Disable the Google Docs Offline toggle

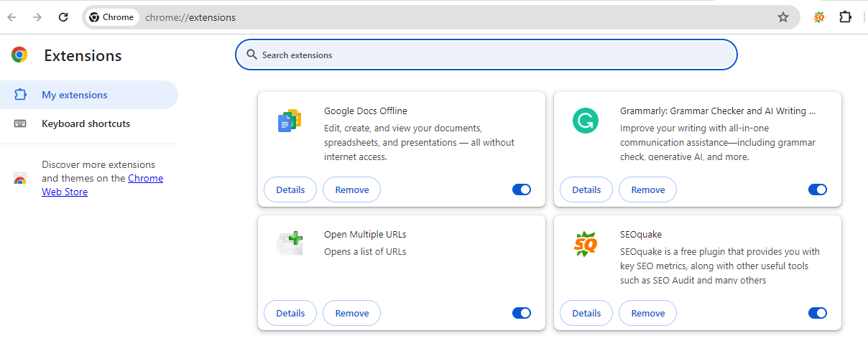522,189
